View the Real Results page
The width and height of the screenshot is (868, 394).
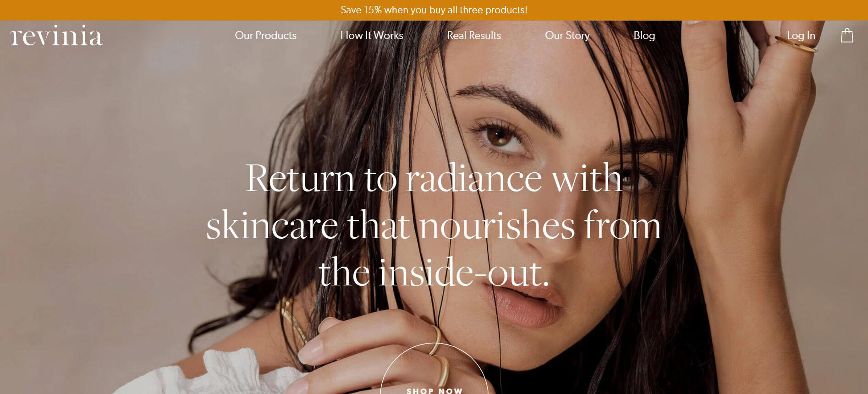point(474,35)
